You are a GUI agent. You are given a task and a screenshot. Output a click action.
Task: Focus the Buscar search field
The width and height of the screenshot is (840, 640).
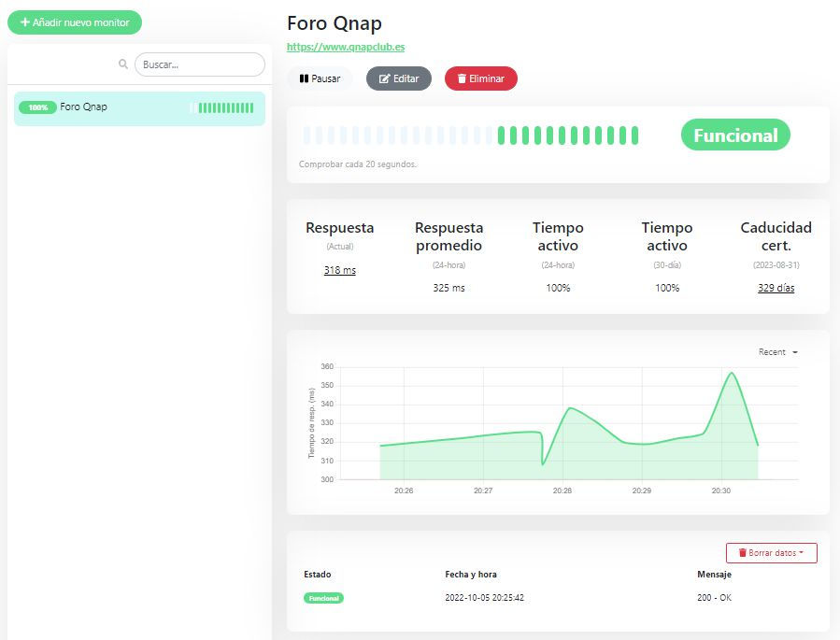point(200,64)
